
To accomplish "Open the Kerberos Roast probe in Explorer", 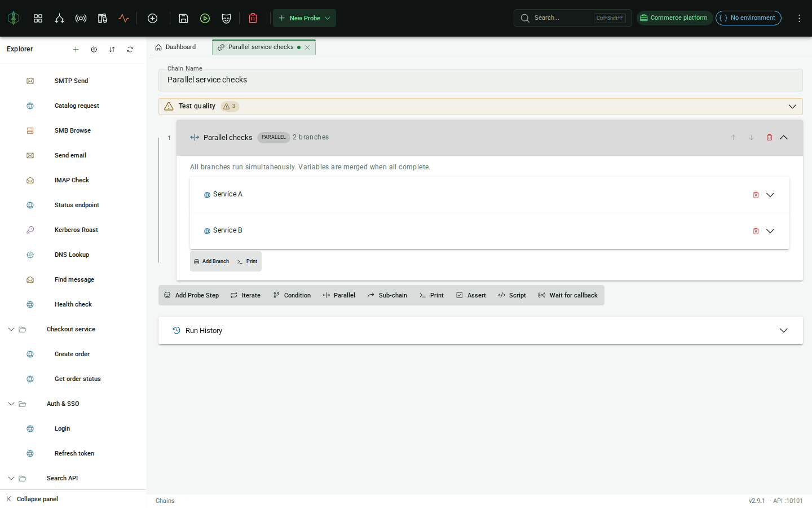I will [76, 230].
